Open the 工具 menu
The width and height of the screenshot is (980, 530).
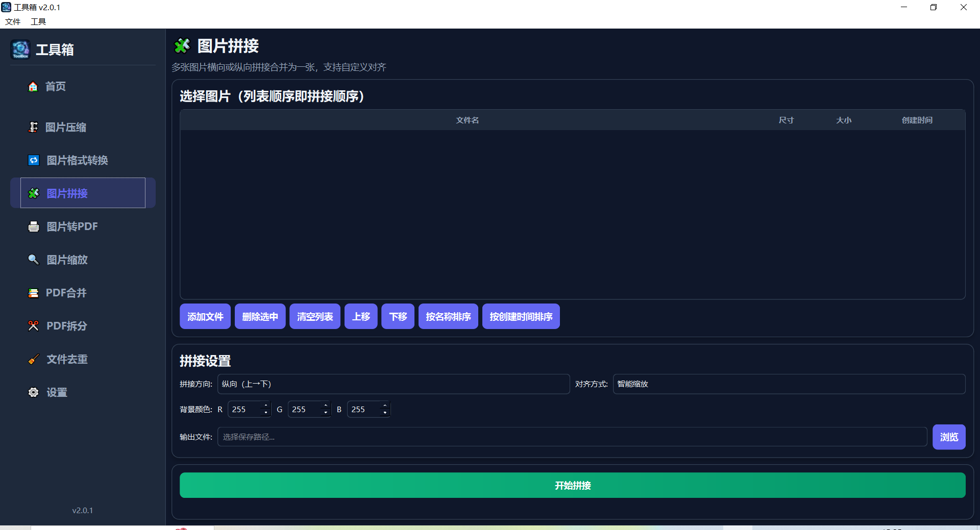38,21
